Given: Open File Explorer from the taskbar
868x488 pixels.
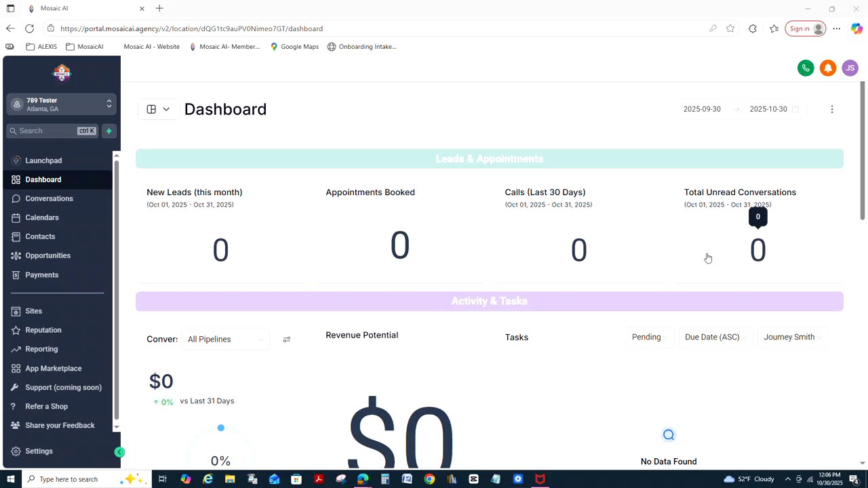Looking at the screenshot, I should click(x=230, y=479).
